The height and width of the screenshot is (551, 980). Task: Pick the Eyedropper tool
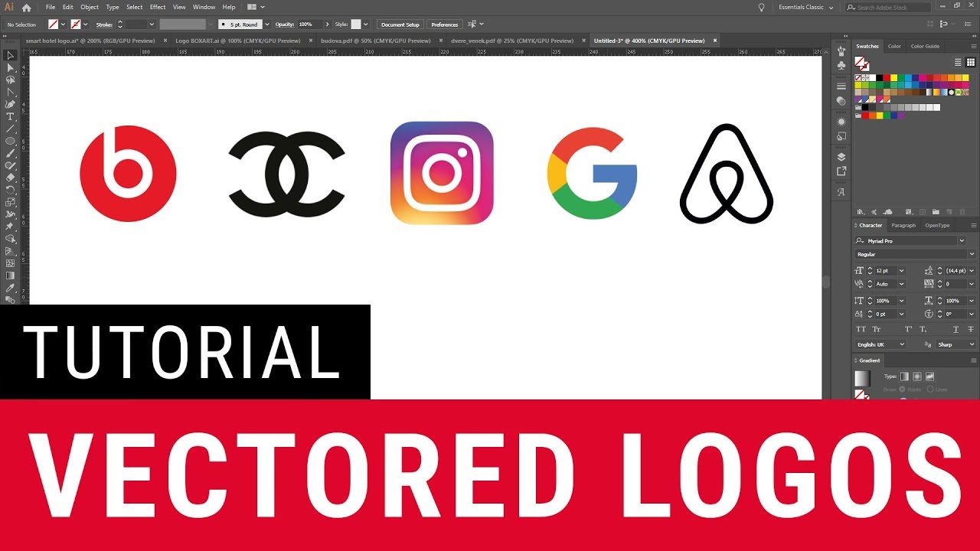[x=10, y=288]
